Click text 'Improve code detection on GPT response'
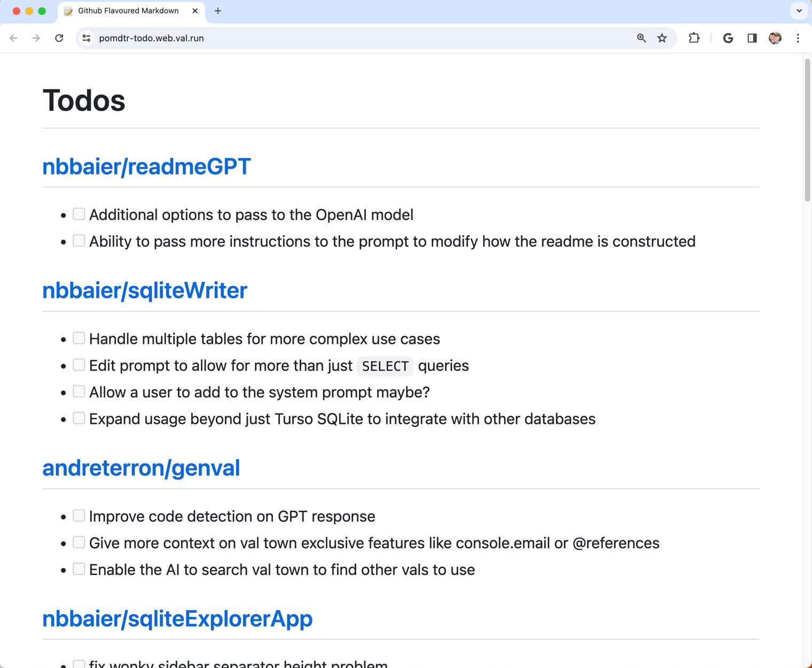812x668 pixels. (x=232, y=516)
